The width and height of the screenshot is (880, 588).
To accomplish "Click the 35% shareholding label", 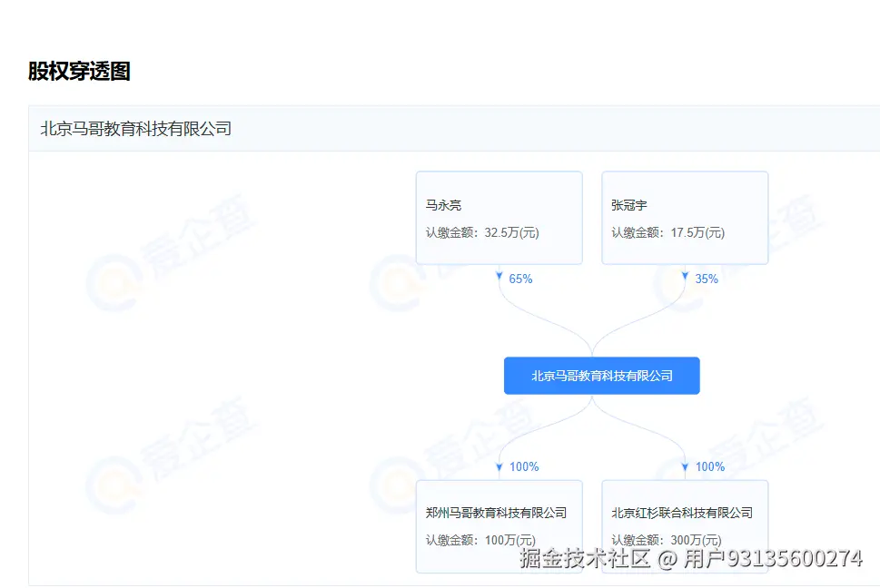I will (x=707, y=279).
